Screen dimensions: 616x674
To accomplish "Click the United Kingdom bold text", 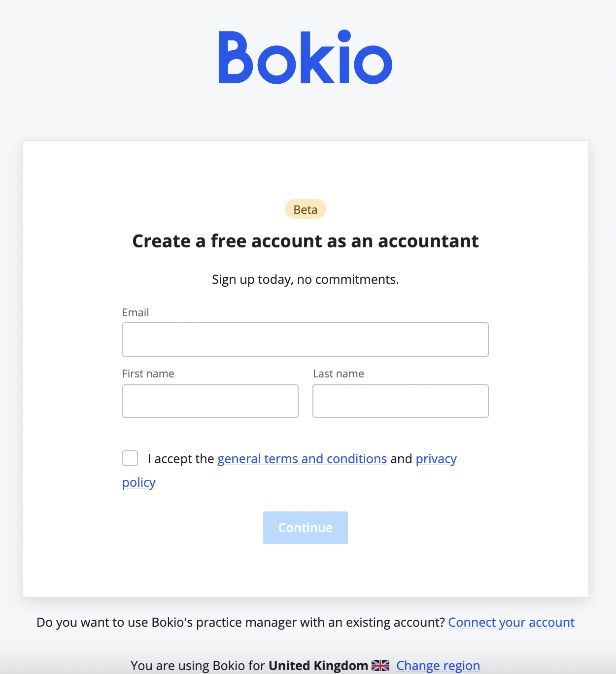I will click(x=318, y=665).
